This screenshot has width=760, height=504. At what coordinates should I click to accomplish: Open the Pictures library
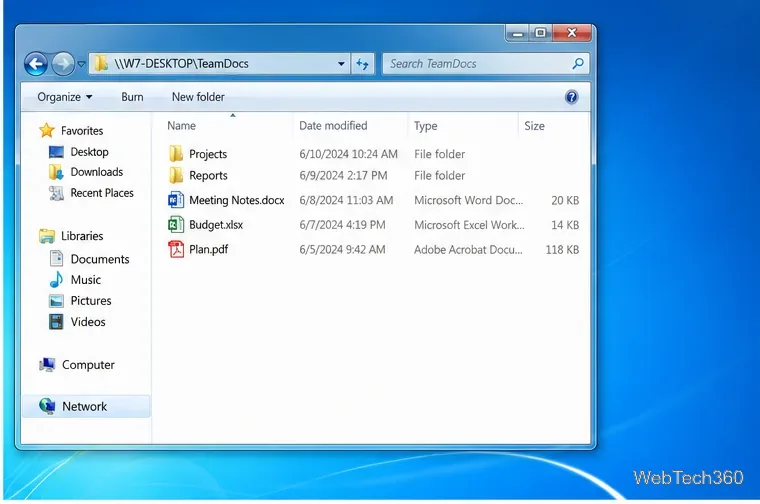91,300
